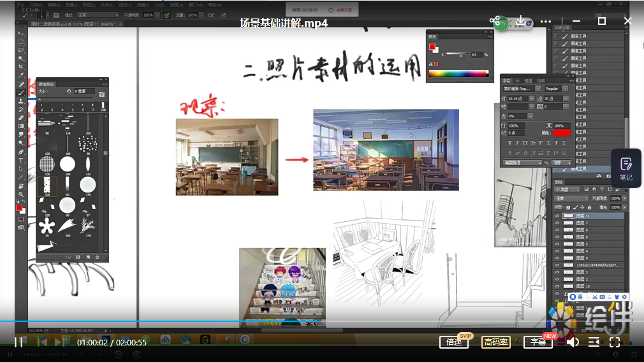Open the layer filter 类型 dropdown
Screen dimensions: 644x362
[x=567, y=189]
